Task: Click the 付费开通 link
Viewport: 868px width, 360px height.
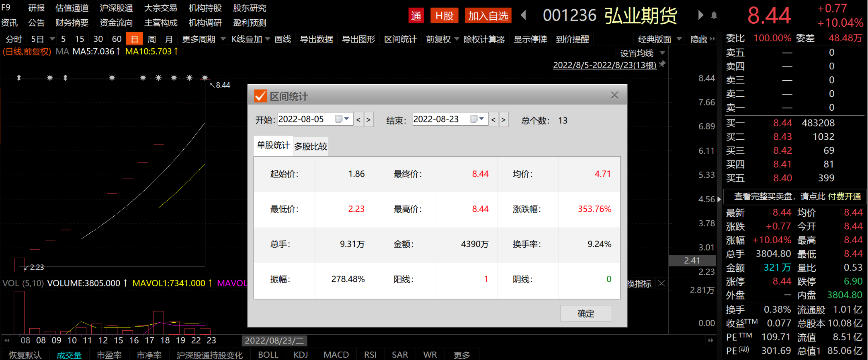Action: coord(844,197)
